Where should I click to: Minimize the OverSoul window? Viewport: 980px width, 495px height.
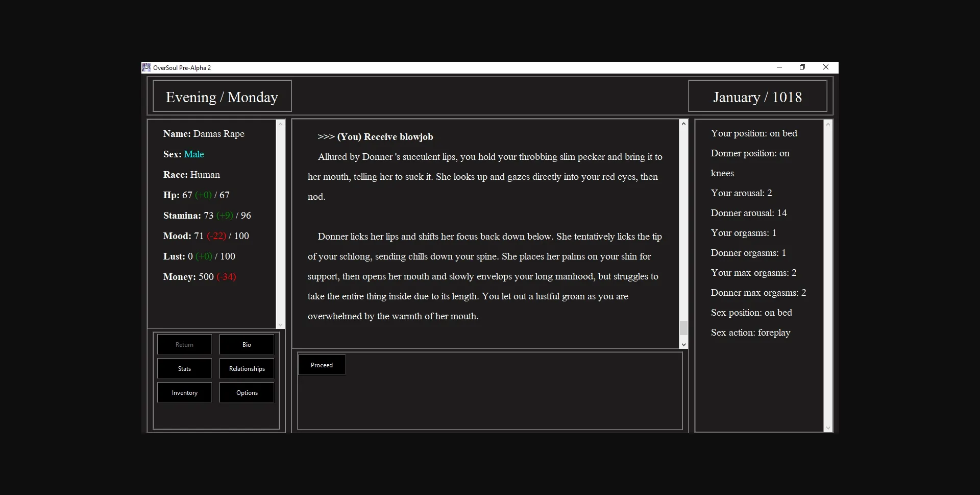coord(779,67)
